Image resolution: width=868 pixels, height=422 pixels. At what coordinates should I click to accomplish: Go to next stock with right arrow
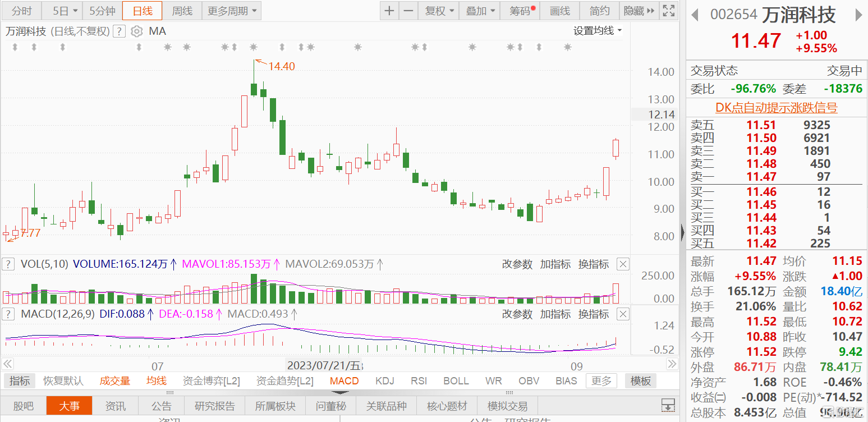tap(858, 15)
